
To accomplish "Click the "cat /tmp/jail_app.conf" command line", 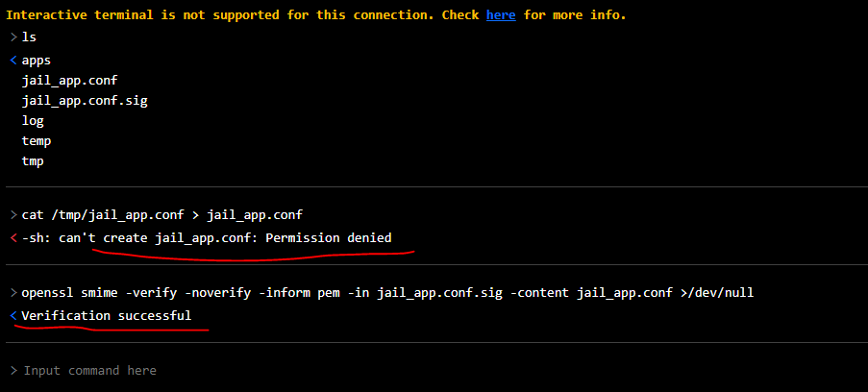I will pyautogui.click(x=162, y=214).
